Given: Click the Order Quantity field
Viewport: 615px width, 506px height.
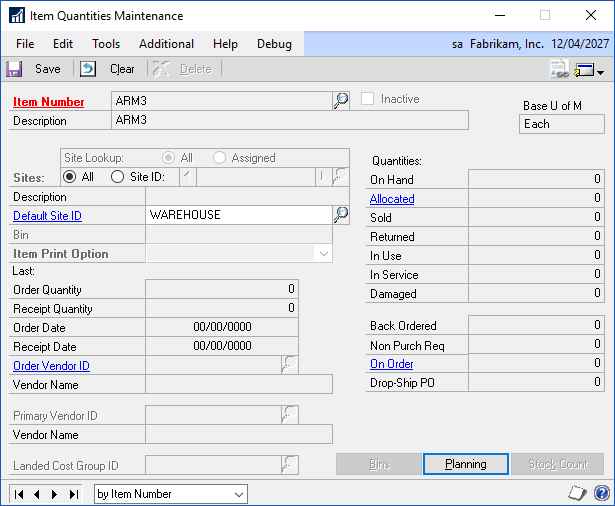Looking at the screenshot, I should point(222,289).
